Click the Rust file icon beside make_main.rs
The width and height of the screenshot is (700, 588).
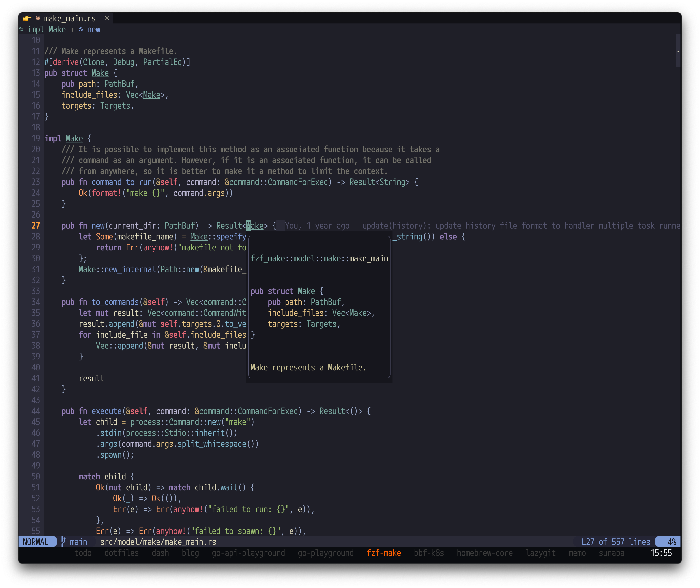pos(38,18)
